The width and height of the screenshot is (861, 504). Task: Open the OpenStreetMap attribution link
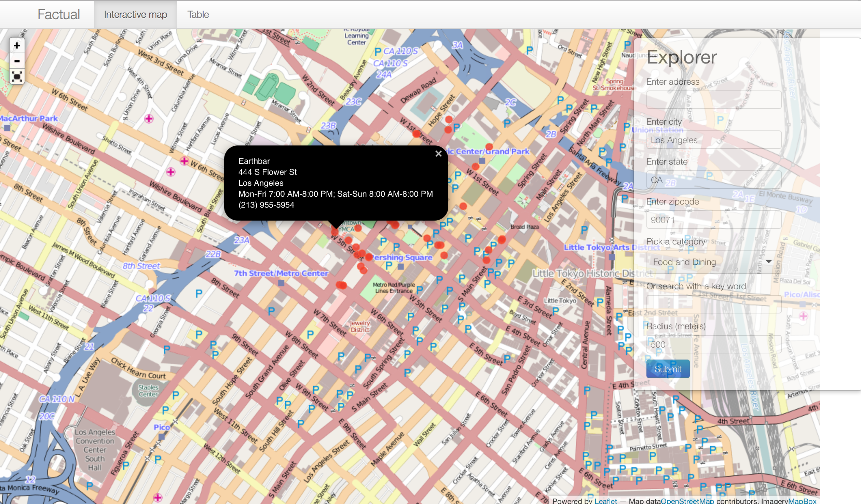pos(687,501)
